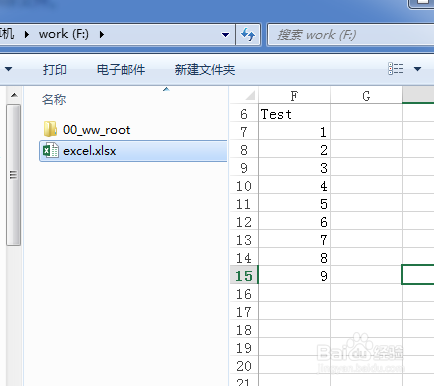Select the excel.xlsx file name
Image resolution: width=434 pixels, height=386 pixels.
90,151
